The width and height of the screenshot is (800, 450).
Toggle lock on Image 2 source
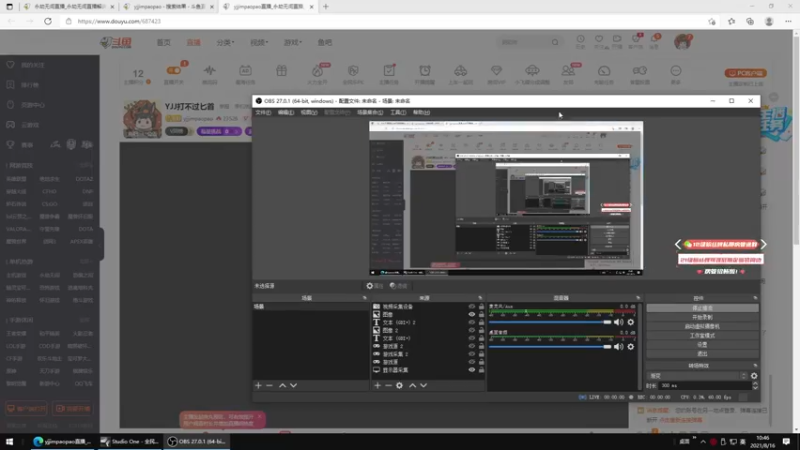[481, 330]
